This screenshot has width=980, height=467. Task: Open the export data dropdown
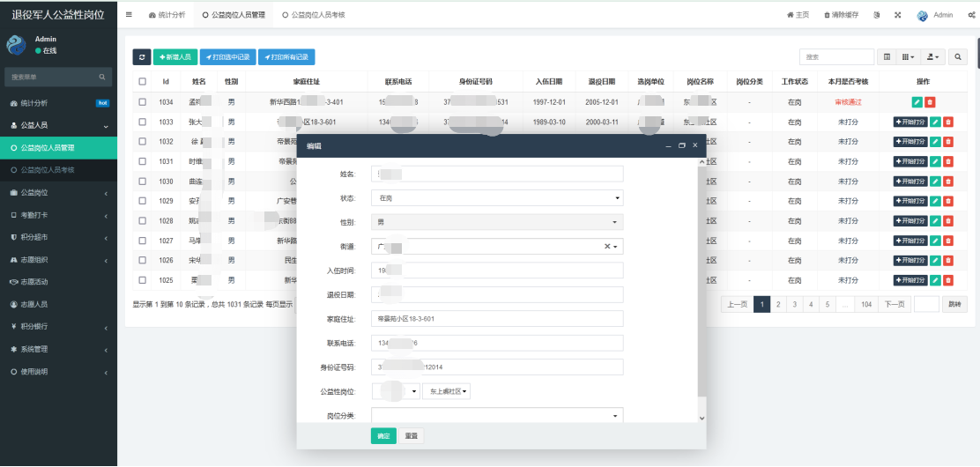[933, 57]
